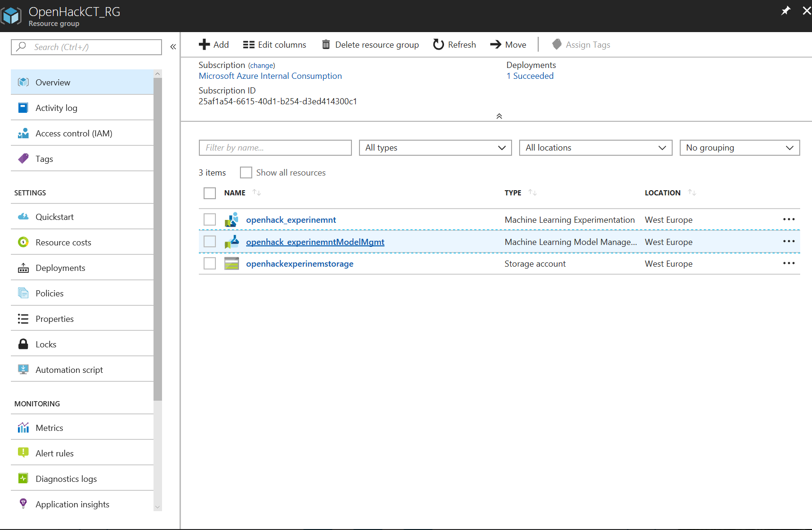The width and height of the screenshot is (812, 530).
Task: Click the Diagnostics logs green icon
Action: pos(23,479)
